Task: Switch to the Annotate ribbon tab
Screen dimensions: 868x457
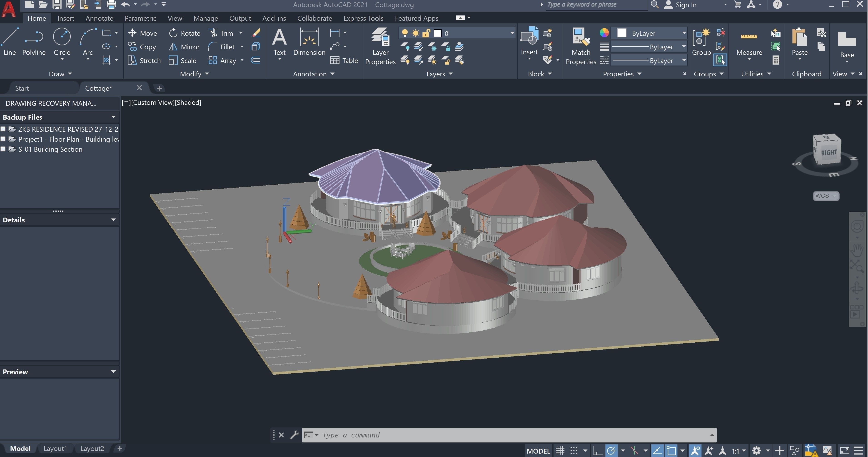Action: tap(99, 18)
